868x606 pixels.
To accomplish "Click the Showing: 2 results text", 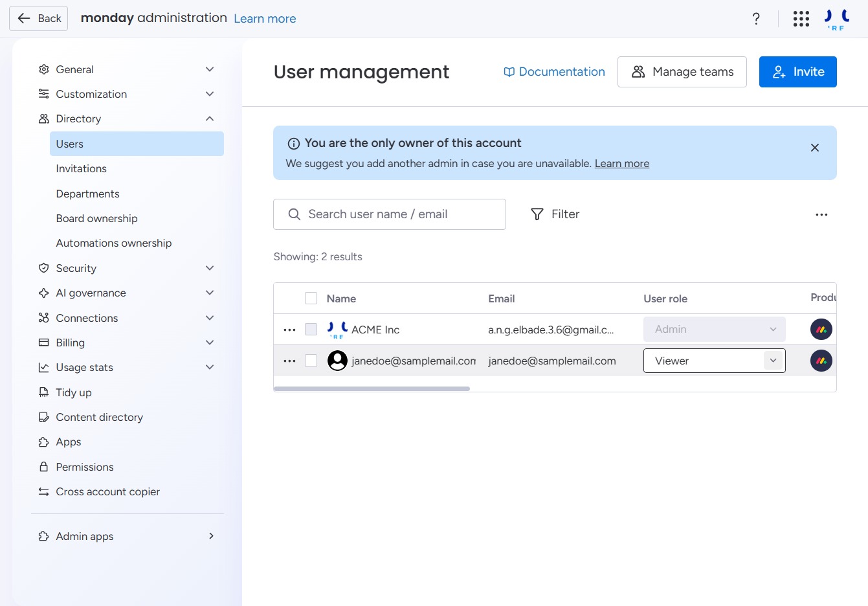I will (318, 256).
